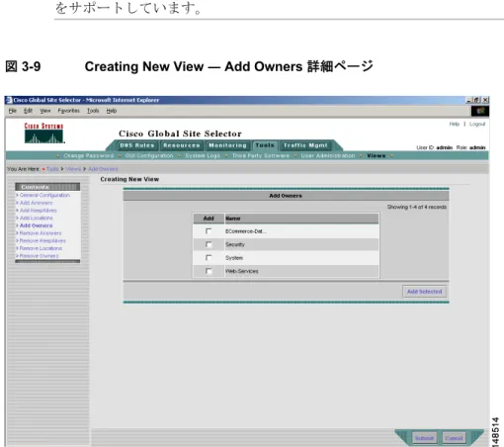This screenshot has width=504, height=447.
Task: Click the Add column header
Action: tap(209, 219)
